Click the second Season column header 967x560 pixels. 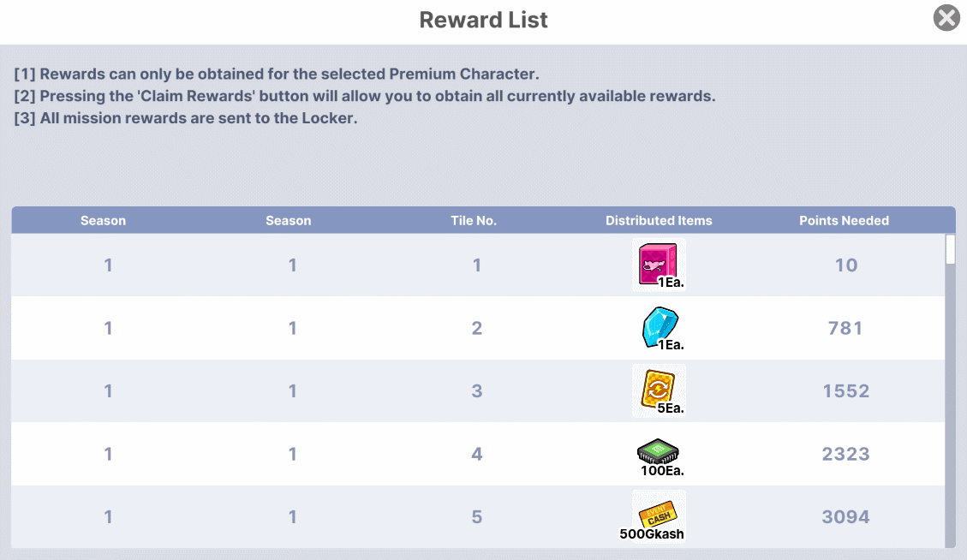(288, 220)
